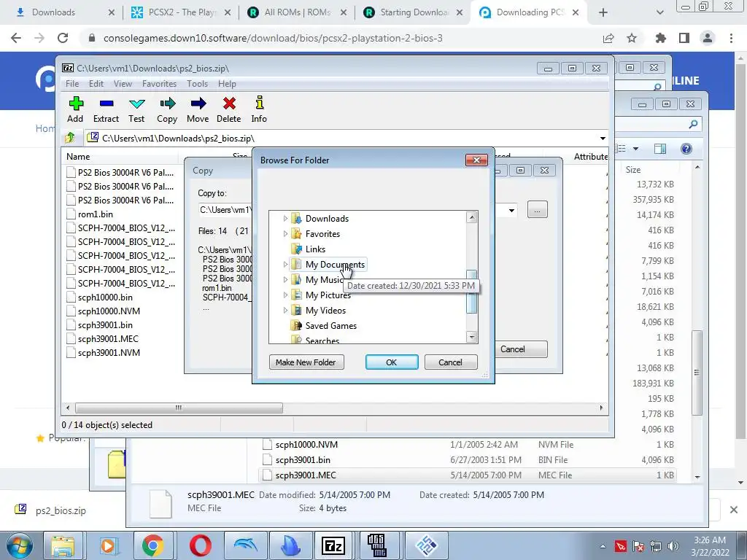Click the browse ellipsis button in Copy dialog
747x560 pixels.
[538, 209]
